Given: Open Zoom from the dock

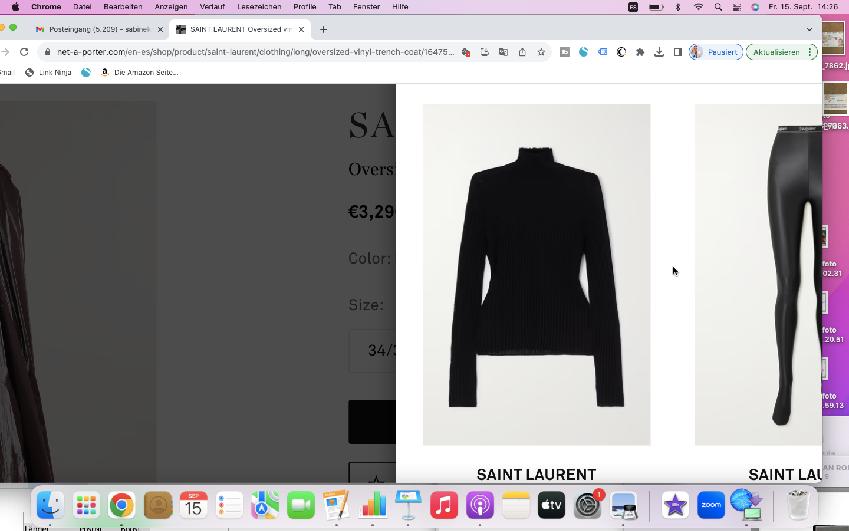Looking at the screenshot, I should 711,504.
